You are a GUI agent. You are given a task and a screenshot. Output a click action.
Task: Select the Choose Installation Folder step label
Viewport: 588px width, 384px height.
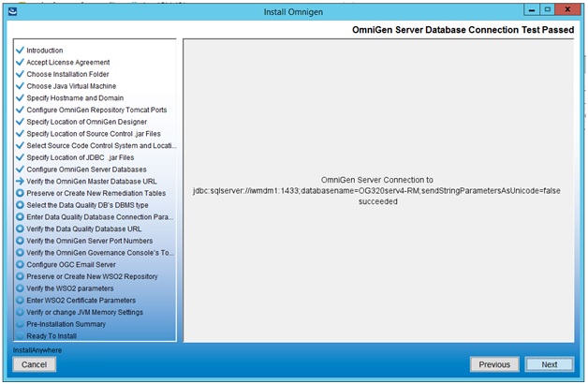click(x=67, y=74)
